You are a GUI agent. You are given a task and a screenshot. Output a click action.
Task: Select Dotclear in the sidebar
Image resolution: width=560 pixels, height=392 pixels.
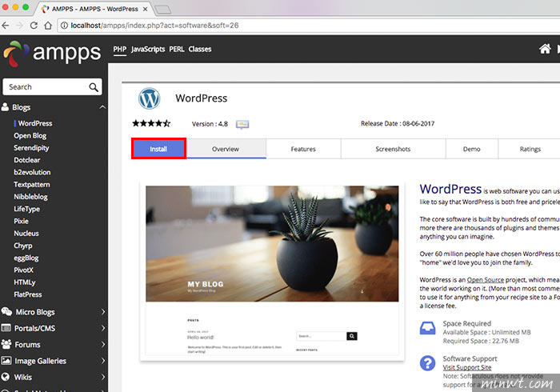coord(26,160)
